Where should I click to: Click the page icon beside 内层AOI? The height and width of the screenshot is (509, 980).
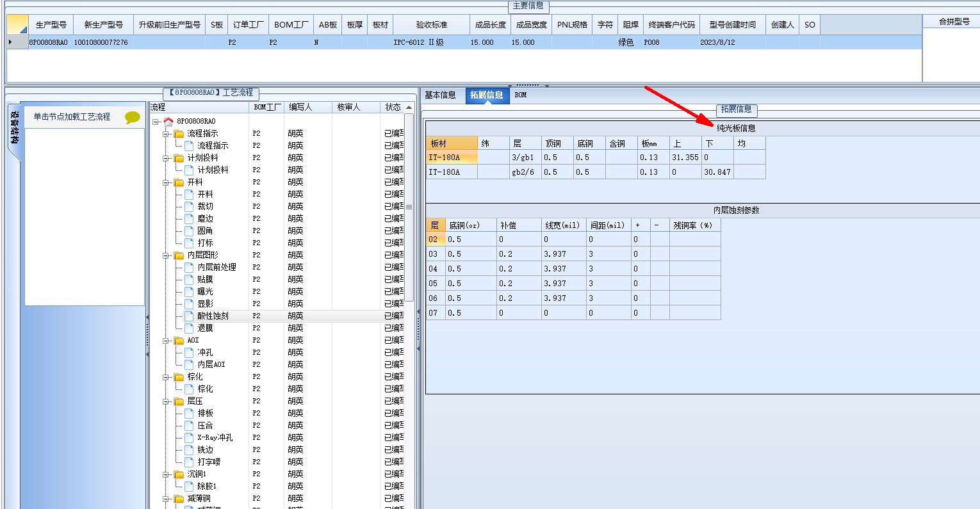(189, 364)
